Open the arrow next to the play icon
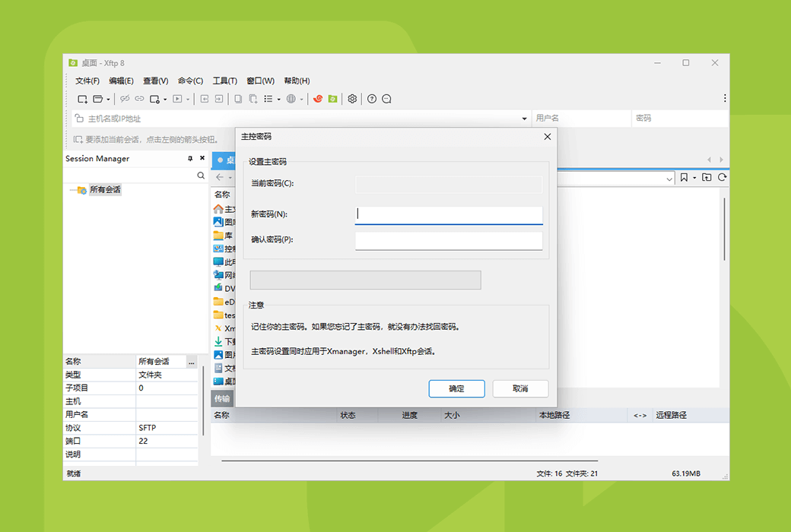 188,100
